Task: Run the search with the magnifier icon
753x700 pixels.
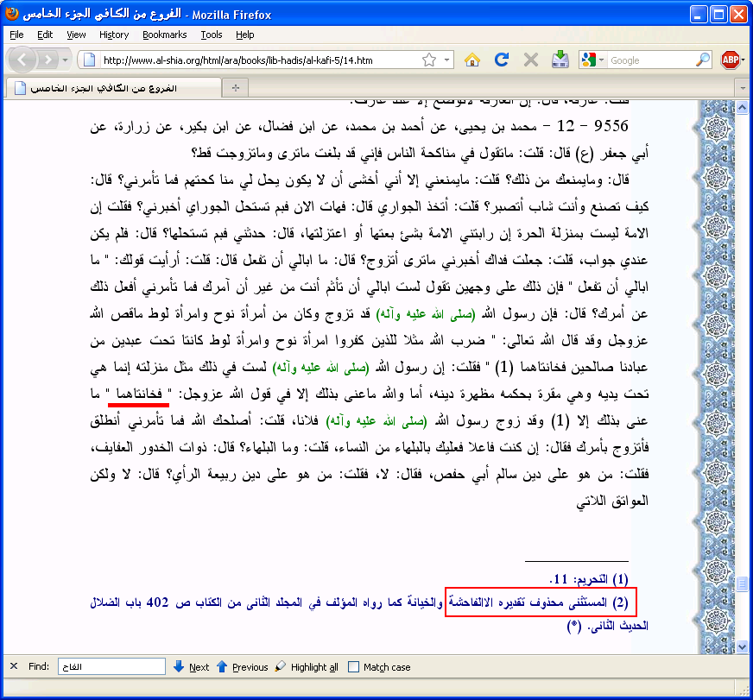Action: coord(703,60)
